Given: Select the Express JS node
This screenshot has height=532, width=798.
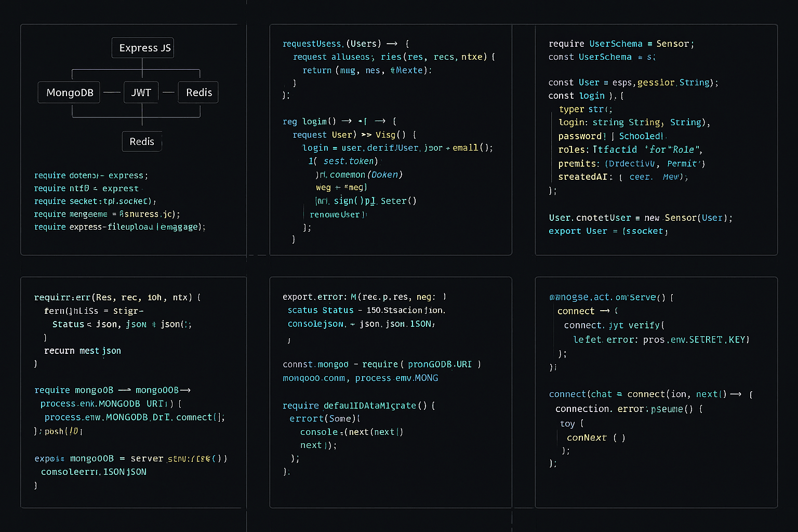Looking at the screenshot, I should coord(142,47).
